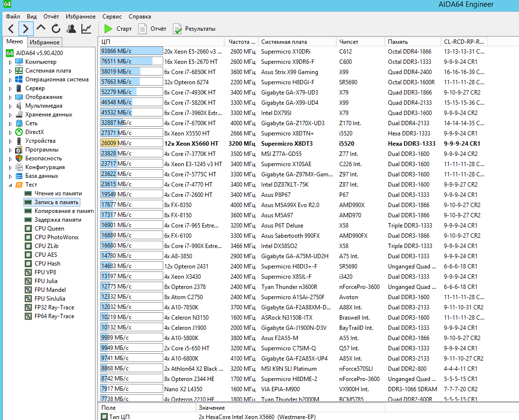
Task: Expand the Сервер tree node
Action: pyautogui.click(x=10, y=88)
